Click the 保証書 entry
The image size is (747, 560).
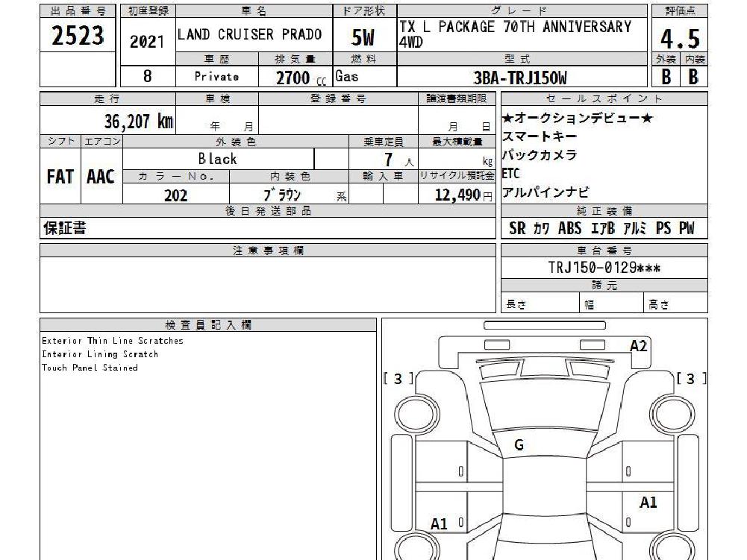click(x=65, y=228)
